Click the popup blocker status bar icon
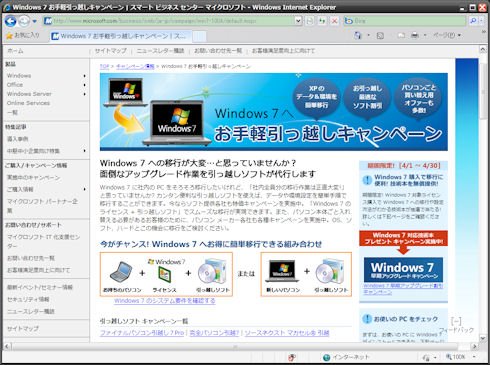 (292, 357)
